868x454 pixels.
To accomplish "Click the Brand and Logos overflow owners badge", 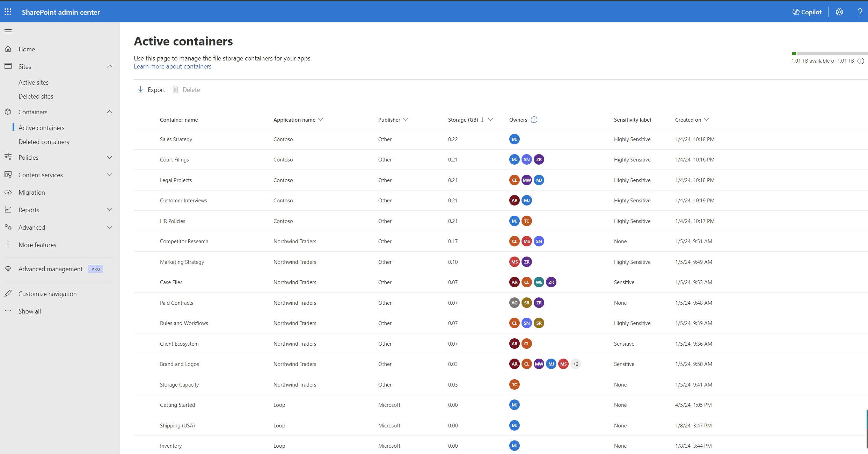I will tap(575, 364).
